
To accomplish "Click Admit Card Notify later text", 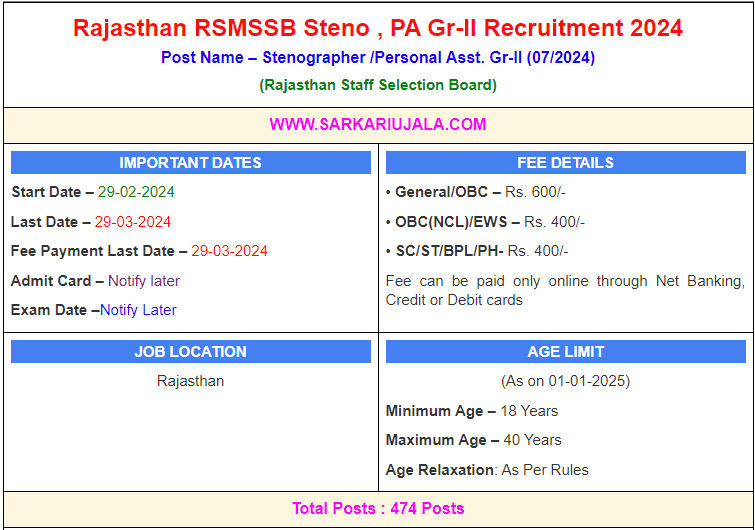I will (x=144, y=281).
